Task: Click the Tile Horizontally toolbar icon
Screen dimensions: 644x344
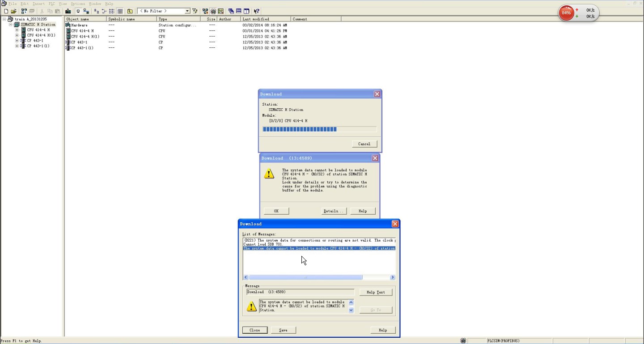Action: [239, 11]
